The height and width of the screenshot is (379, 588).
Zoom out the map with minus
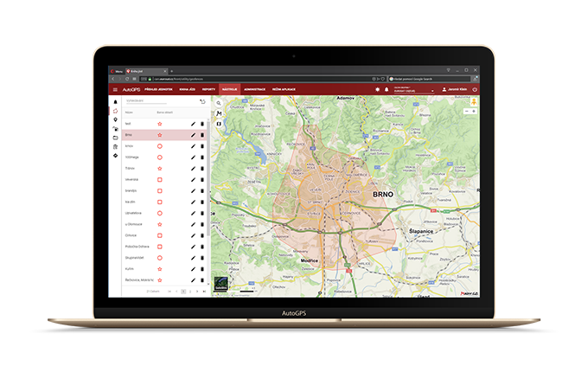467,111
